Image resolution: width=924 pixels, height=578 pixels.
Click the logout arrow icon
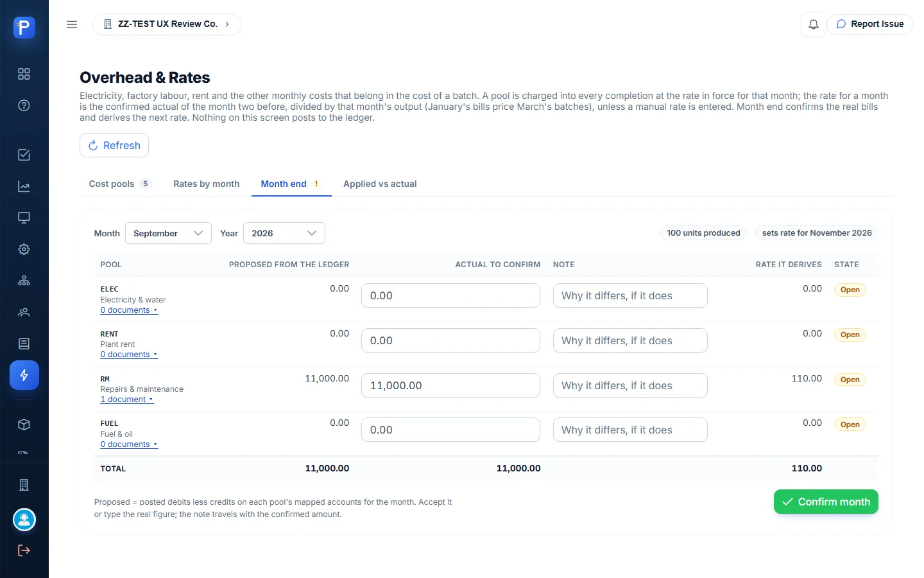point(24,550)
